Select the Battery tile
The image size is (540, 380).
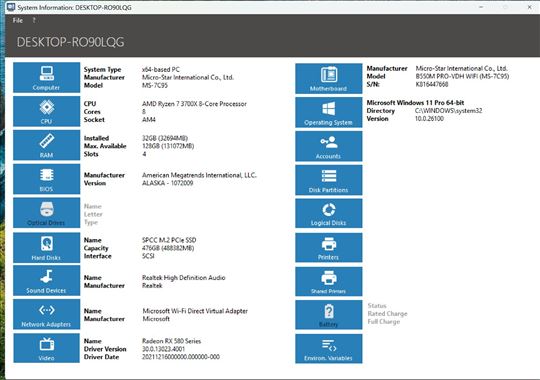pos(329,315)
